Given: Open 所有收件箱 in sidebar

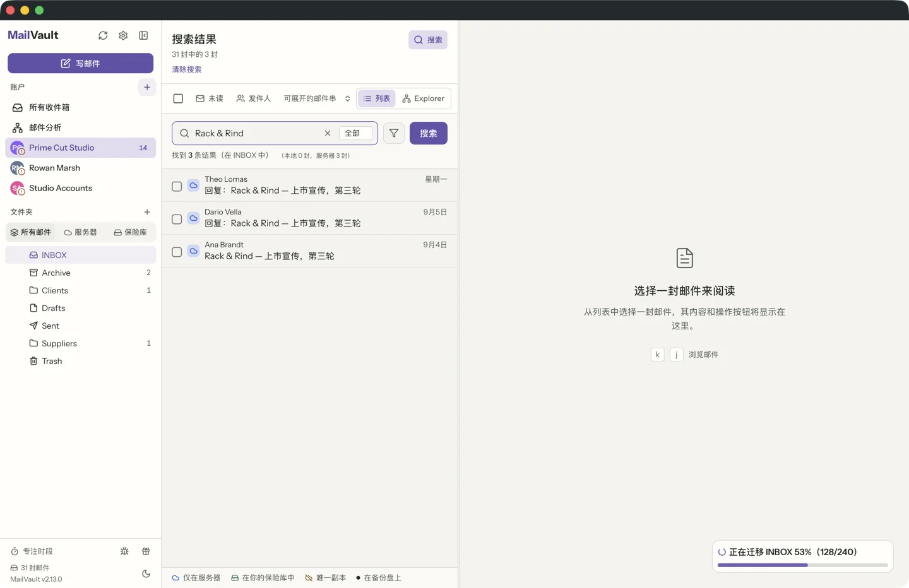Looking at the screenshot, I should point(80,107).
